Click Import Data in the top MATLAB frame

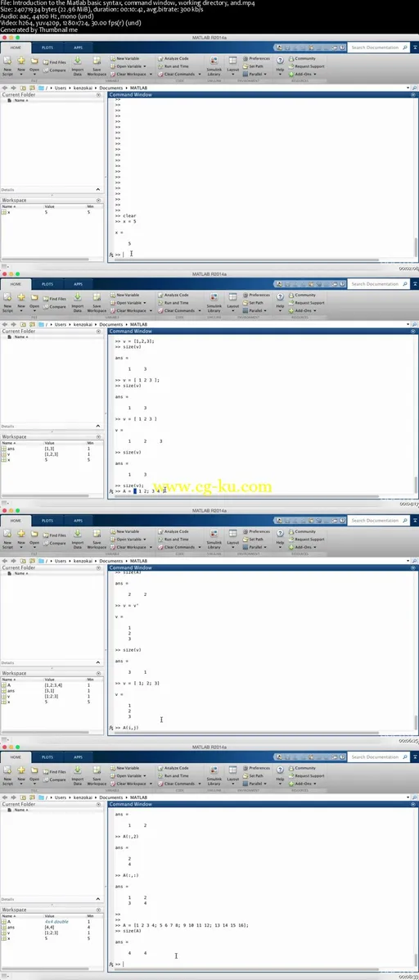[x=78, y=65]
